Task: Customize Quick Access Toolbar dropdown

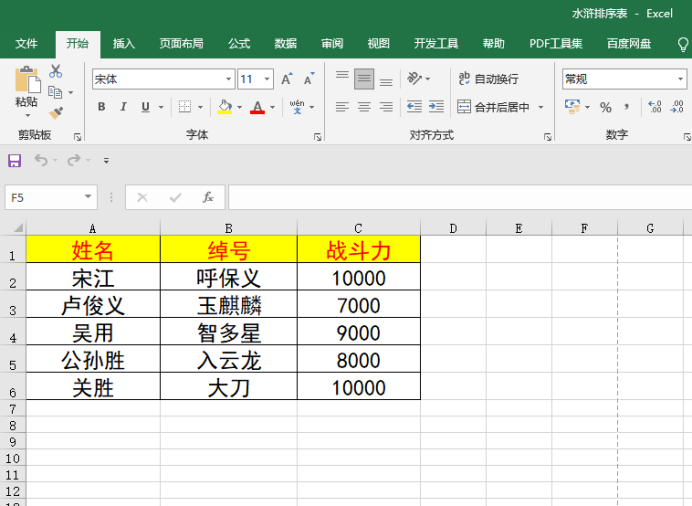Action: point(106,161)
